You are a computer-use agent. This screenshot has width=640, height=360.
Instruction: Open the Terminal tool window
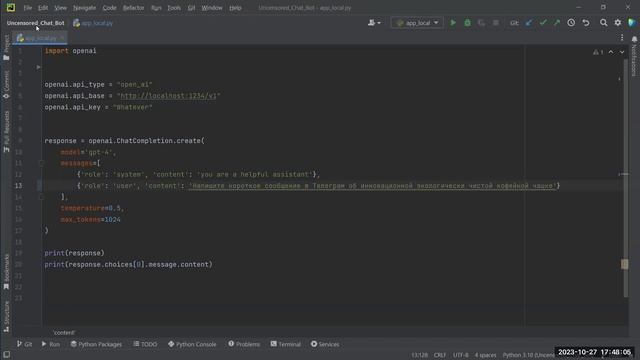(286, 344)
